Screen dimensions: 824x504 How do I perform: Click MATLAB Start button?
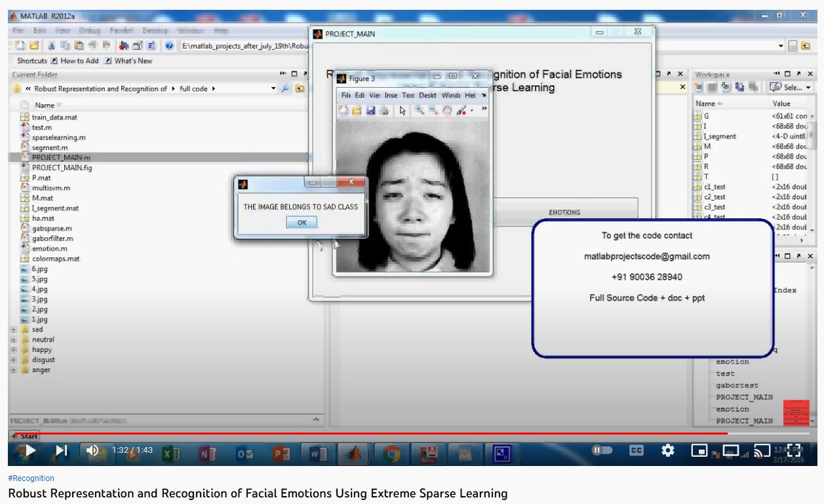tap(25, 436)
